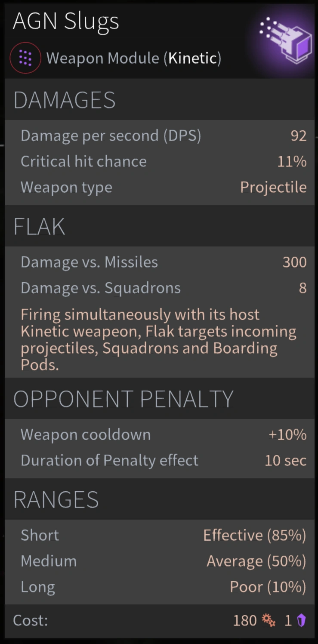This screenshot has height=644, width=318.
Task: Click the Projectile weapon type value
Action: [x=273, y=187]
